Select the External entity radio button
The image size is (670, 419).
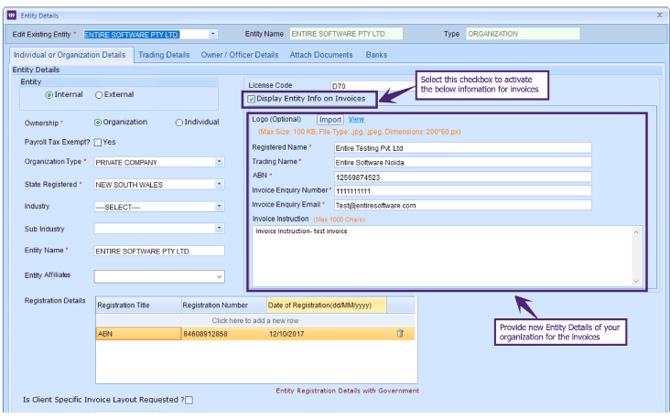tap(98, 95)
